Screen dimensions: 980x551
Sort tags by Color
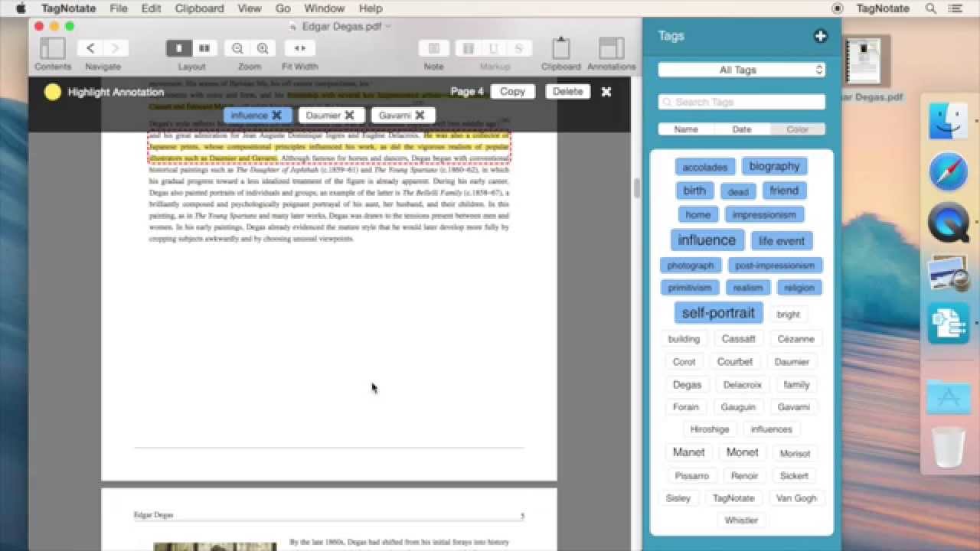797,129
